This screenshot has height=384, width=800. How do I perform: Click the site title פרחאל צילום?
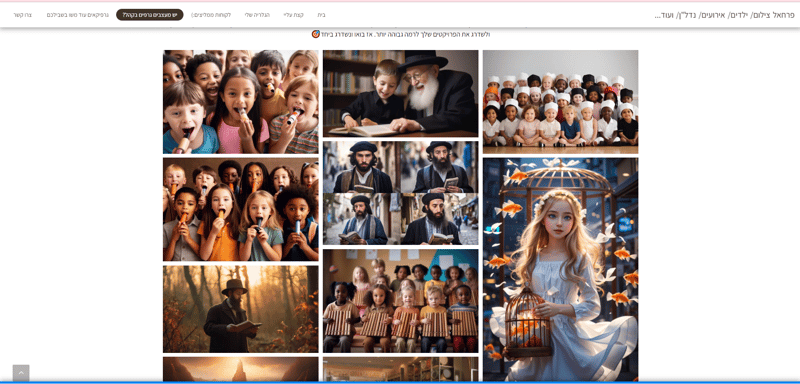(724, 15)
